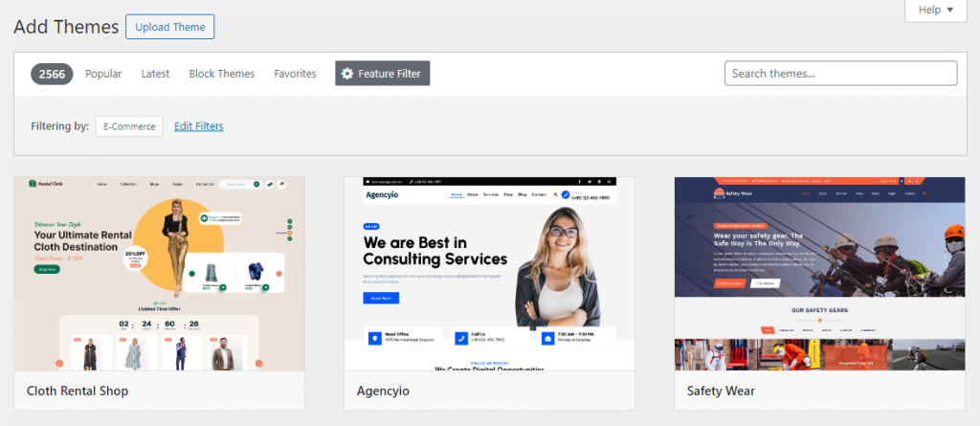Click the Upload Theme button
The height and width of the screenshot is (426, 980).
[x=169, y=27]
